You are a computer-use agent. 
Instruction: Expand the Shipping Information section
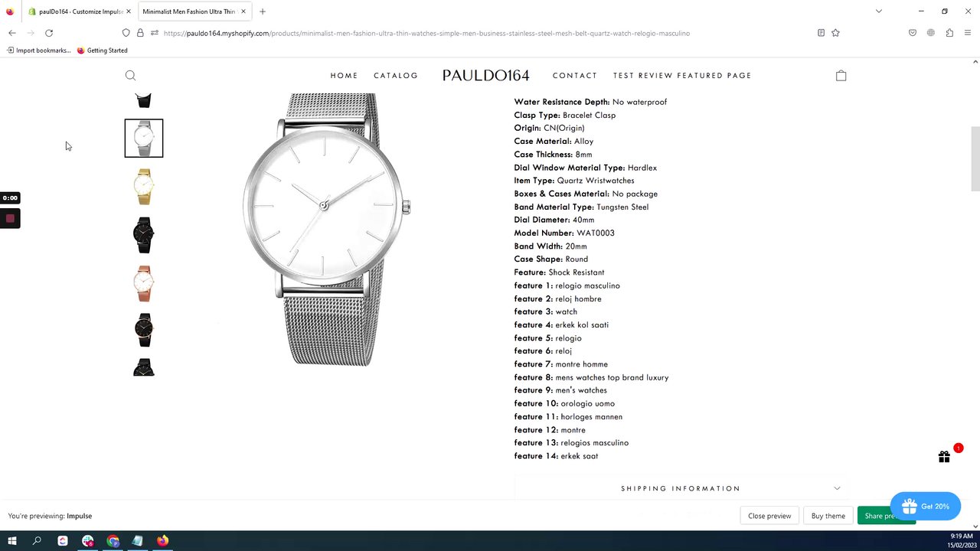click(x=681, y=488)
